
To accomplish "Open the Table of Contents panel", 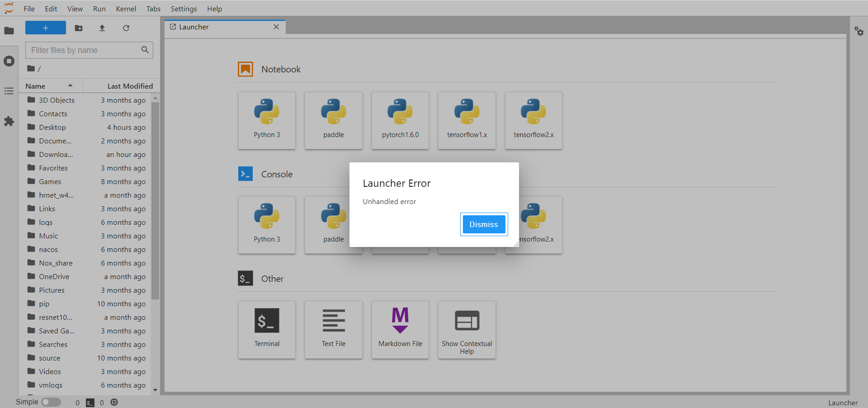I will point(9,91).
